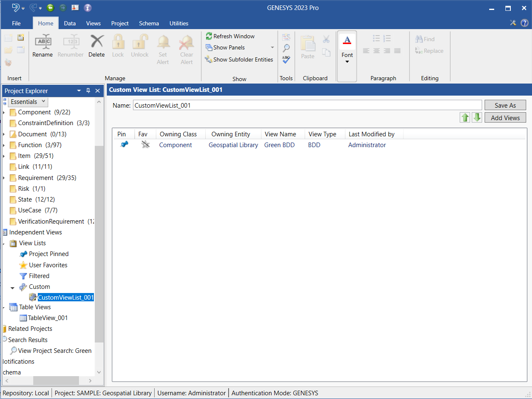The width and height of the screenshot is (532, 399).
Task: Click the Name input field
Action: [307, 105]
